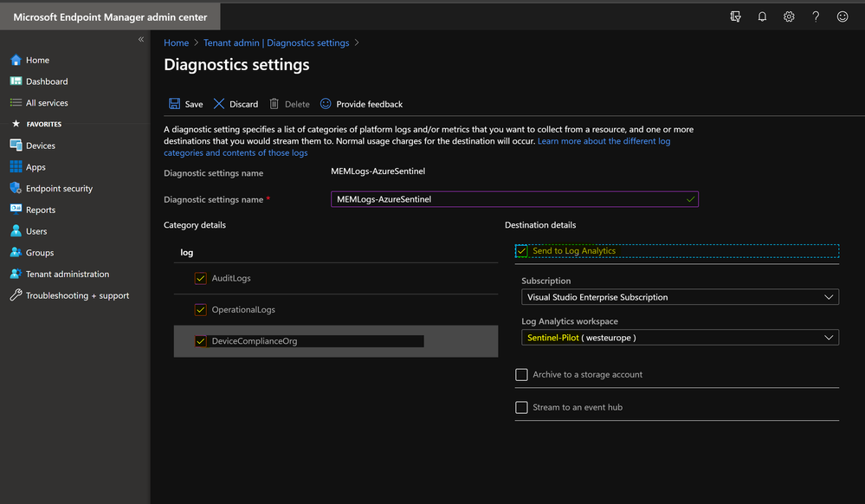This screenshot has height=504, width=865.
Task: Click the Save button label
Action: pyautogui.click(x=194, y=104)
